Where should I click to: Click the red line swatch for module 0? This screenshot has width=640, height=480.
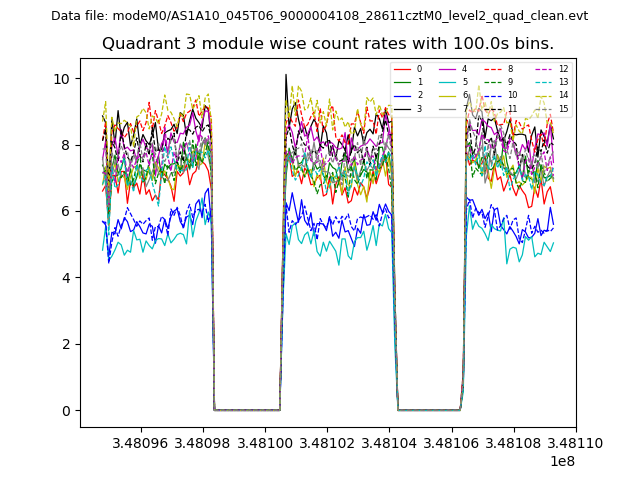(401, 69)
